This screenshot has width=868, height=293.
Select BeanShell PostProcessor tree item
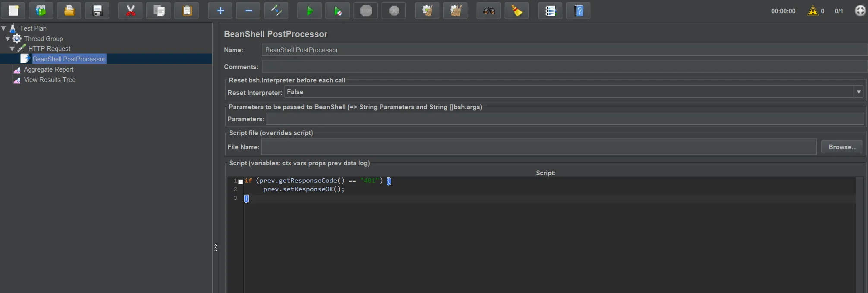(x=69, y=59)
